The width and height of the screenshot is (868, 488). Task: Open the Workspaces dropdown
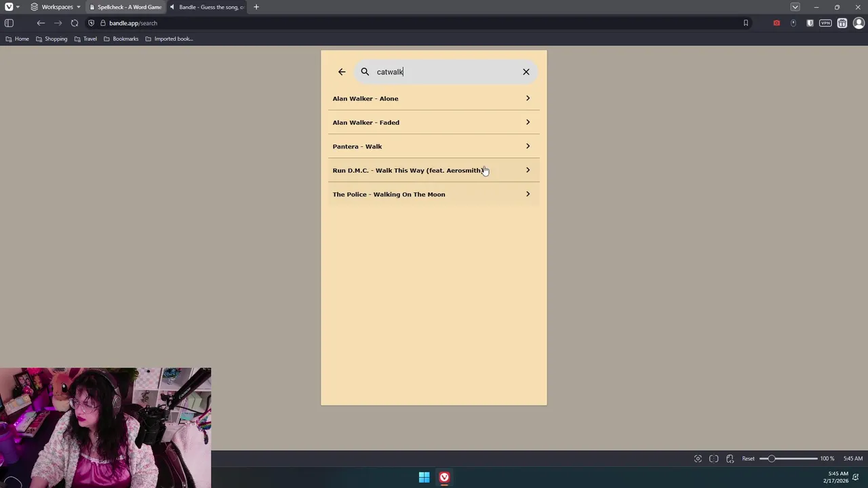[56, 7]
